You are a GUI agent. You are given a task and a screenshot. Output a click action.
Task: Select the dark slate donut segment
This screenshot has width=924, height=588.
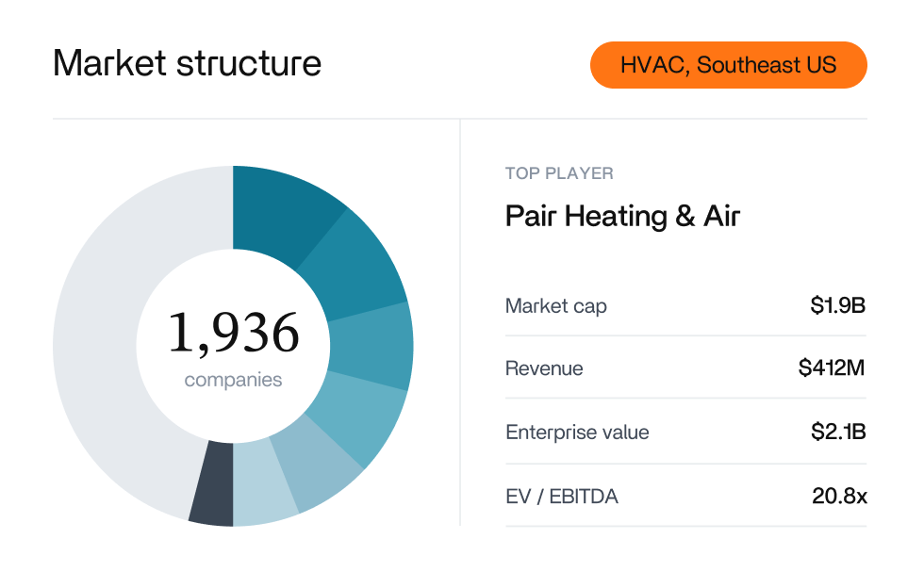pos(213,483)
